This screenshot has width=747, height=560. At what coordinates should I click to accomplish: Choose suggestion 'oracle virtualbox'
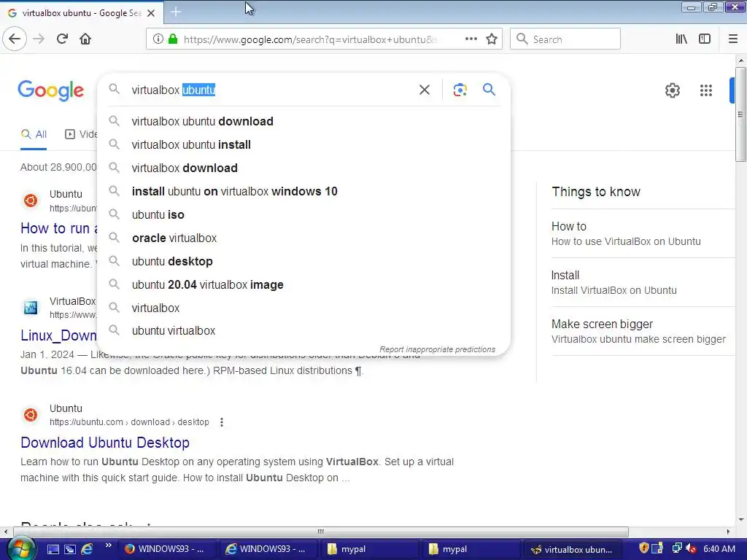coord(303,238)
